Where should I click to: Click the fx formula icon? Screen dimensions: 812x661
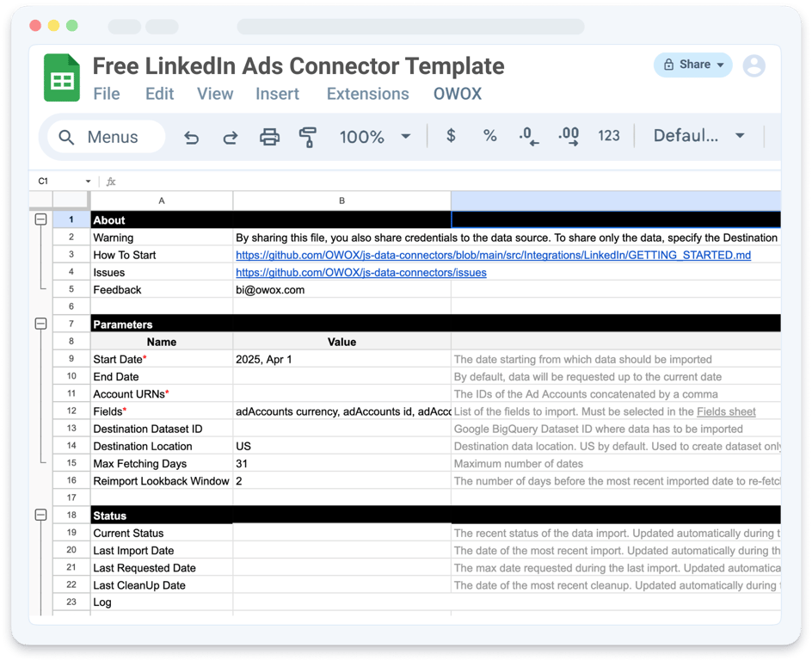[x=111, y=182]
